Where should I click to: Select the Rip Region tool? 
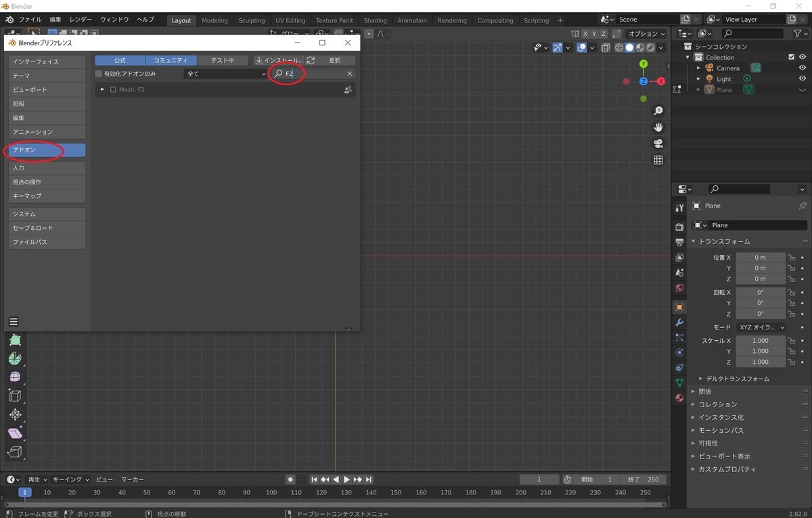(15, 452)
